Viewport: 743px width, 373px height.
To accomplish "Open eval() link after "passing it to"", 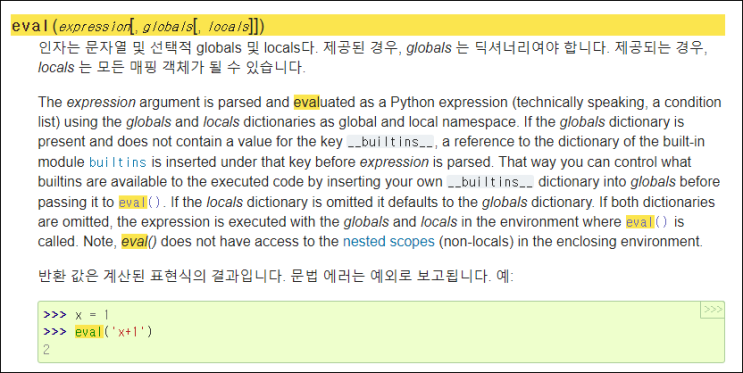I will [x=140, y=202].
